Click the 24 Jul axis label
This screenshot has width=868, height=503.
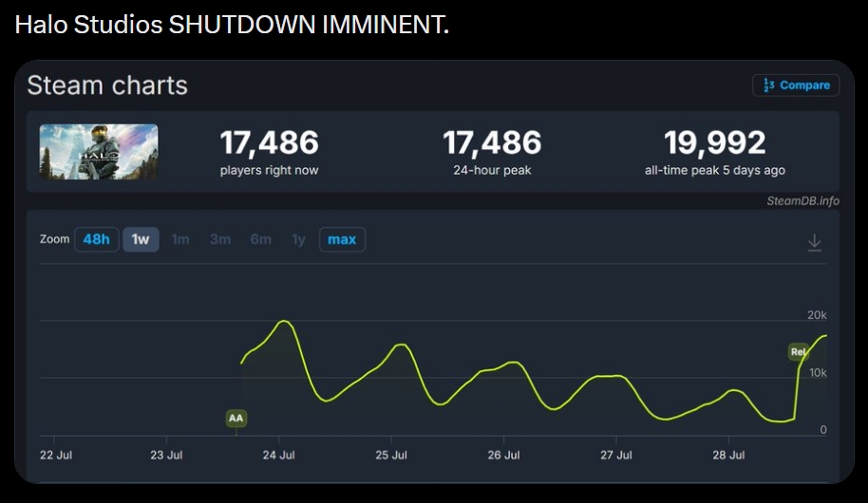click(278, 455)
